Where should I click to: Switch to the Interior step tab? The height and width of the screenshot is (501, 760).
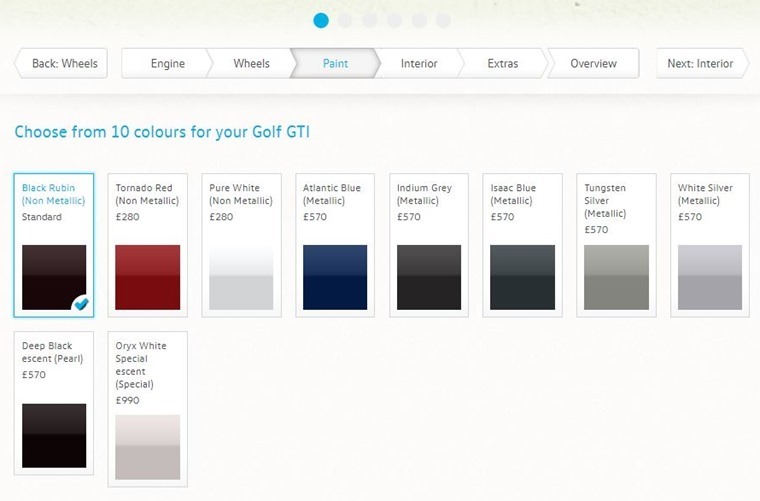pyautogui.click(x=419, y=63)
